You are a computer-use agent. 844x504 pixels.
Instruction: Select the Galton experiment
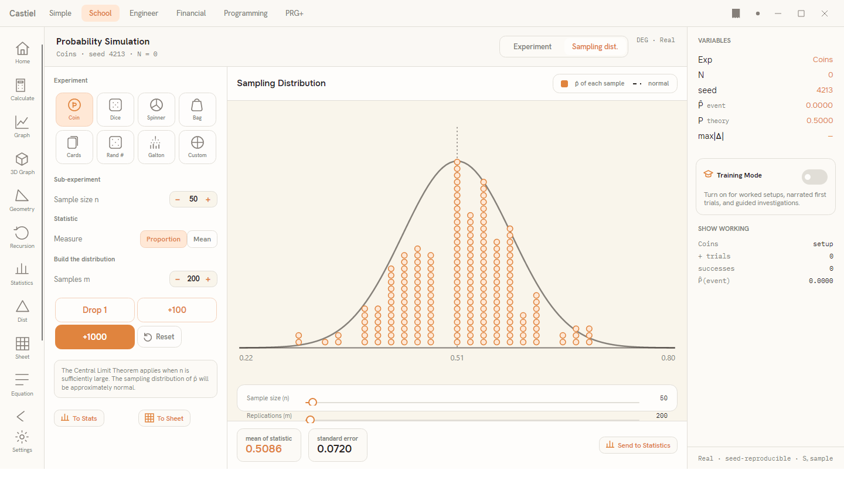[156, 147]
